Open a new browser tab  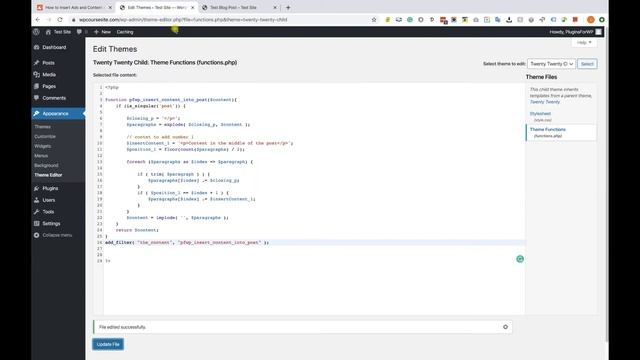[x=288, y=7]
